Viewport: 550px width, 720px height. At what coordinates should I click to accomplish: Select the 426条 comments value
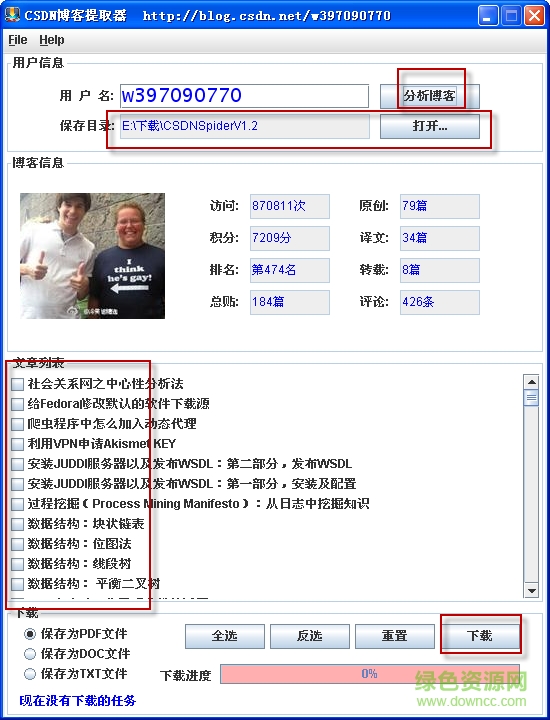pyautogui.click(x=440, y=302)
